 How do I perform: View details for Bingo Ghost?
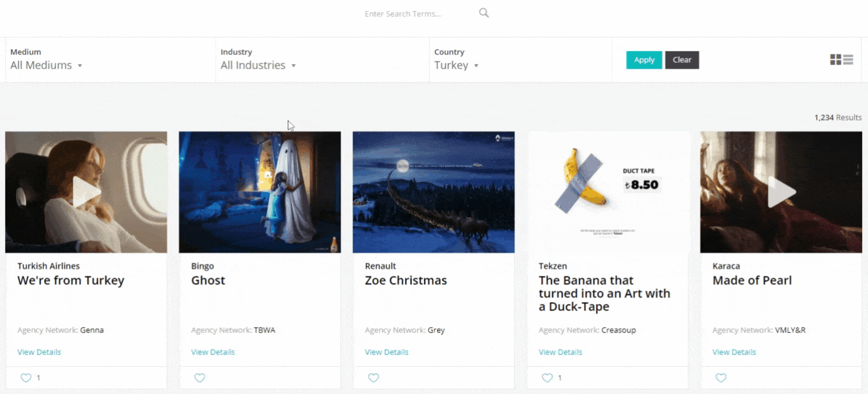[213, 352]
